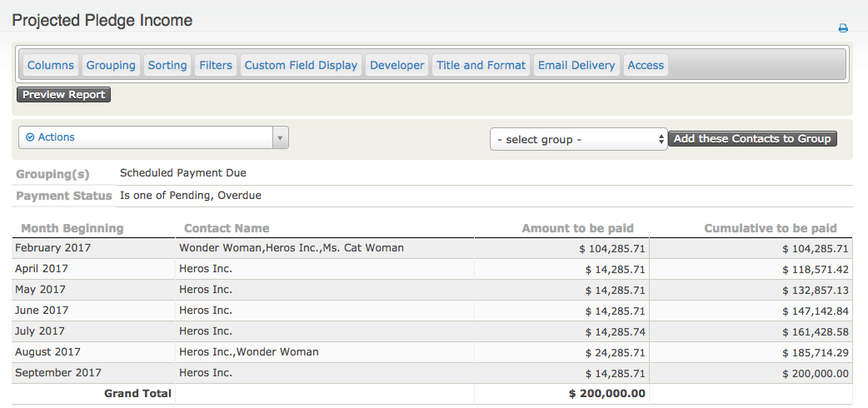The height and width of the screenshot is (408, 868).
Task: Click the Contact Name column header
Action: (x=227, y=228)
